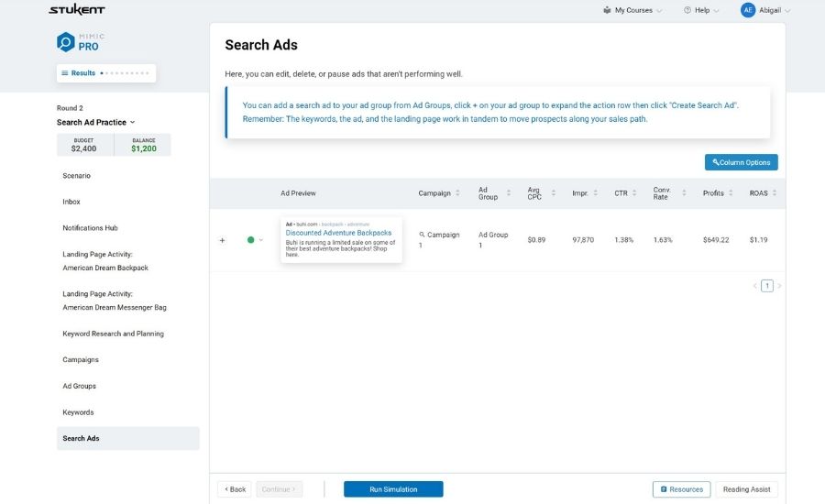The image size is (825, 504).
Task: Click the Results progress dots
Action: click(124, 73)
